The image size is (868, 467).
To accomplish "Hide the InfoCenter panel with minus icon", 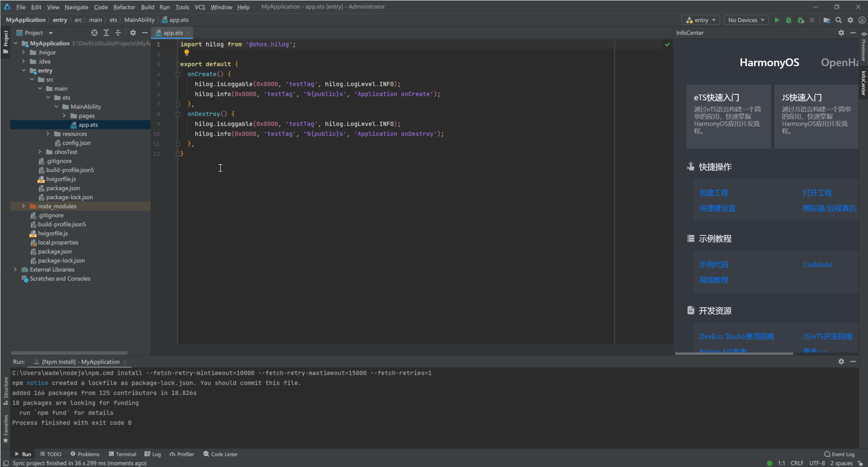I will point(853,33).
